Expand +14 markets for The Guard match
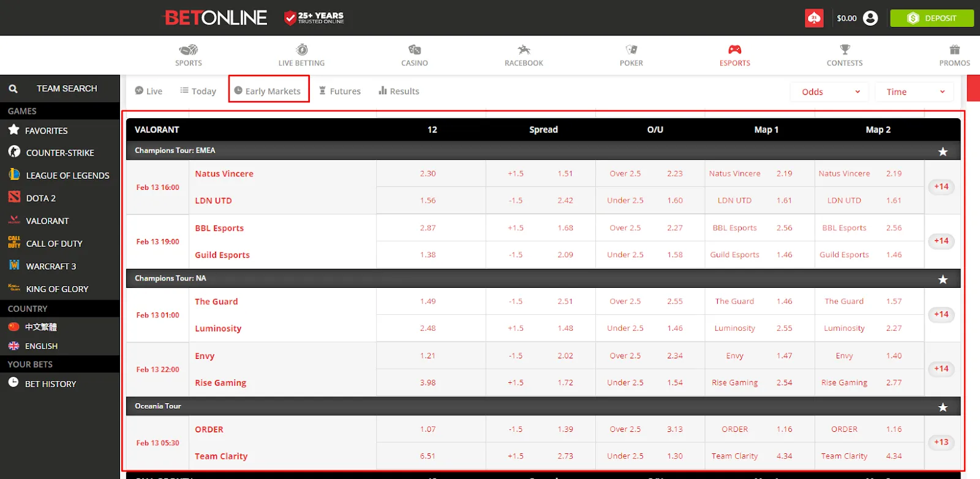980x479 pixels. tap(941, 315)
